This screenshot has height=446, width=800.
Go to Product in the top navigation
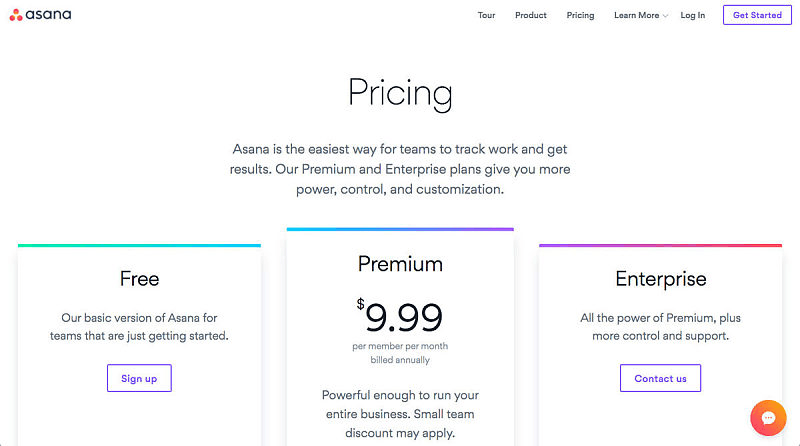click(531, 16)
